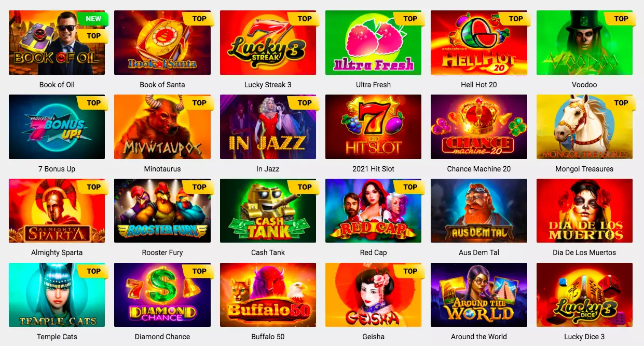Screen dimensions: 644x346
Task: Open the Aus Dem Tal game tile
Action: point(479,211)
